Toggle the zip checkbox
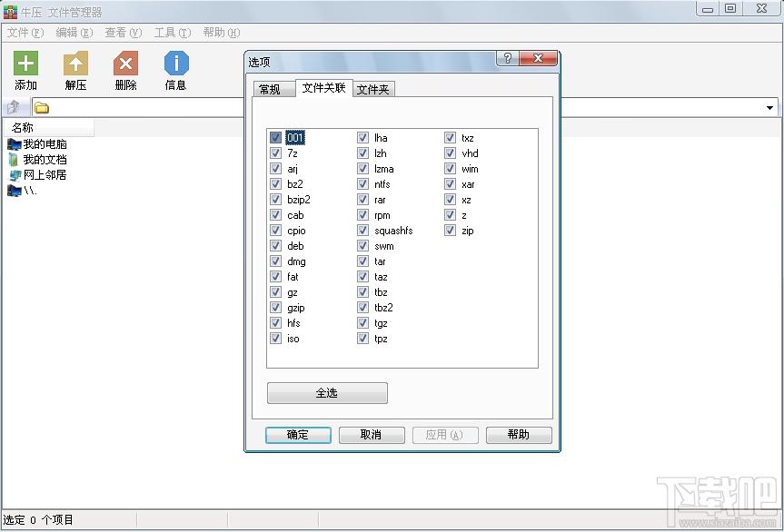 pyautogui.click(x=450, y=231)
